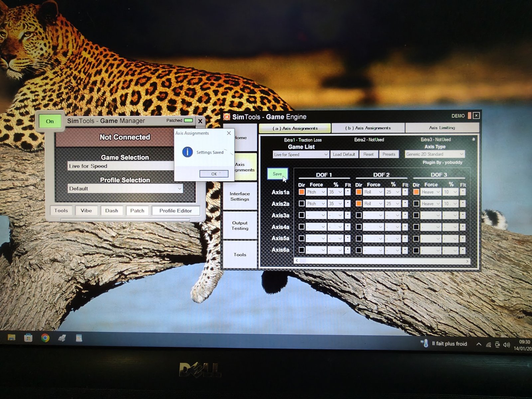Click DOF 2 filter button for Axis5a
Screen dimensions: 532x399
pyautogui.click(x=405, y=238)
